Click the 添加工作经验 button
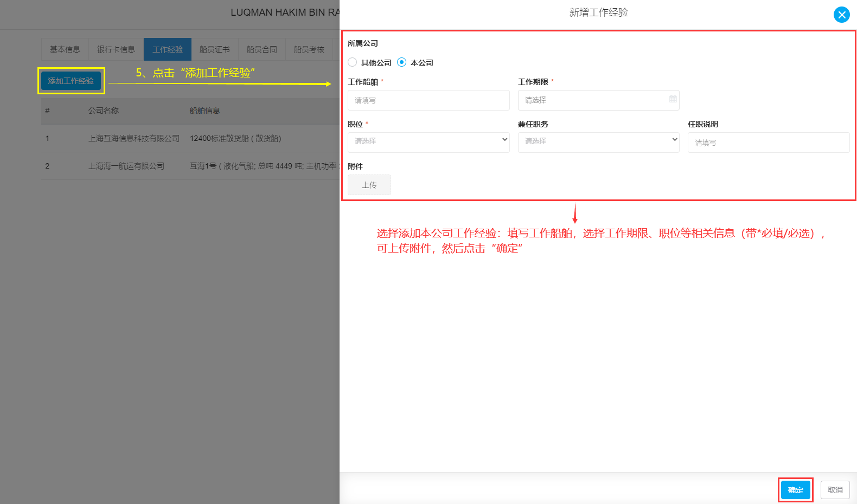Screen dimensions: 857x504 tap(71, 81)
